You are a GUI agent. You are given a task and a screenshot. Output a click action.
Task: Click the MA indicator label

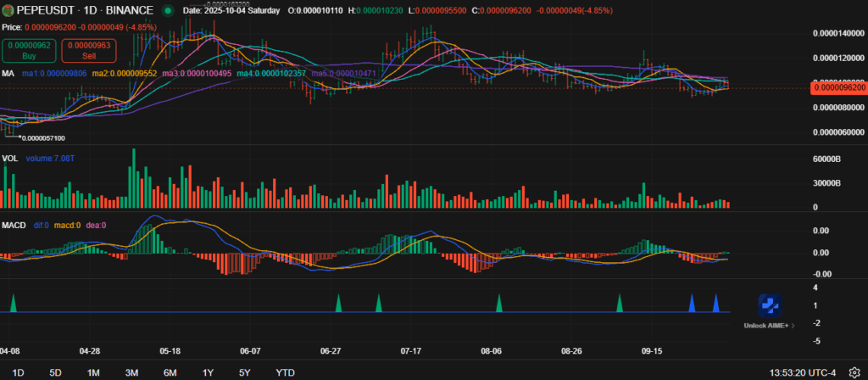[x=8, y=74]
